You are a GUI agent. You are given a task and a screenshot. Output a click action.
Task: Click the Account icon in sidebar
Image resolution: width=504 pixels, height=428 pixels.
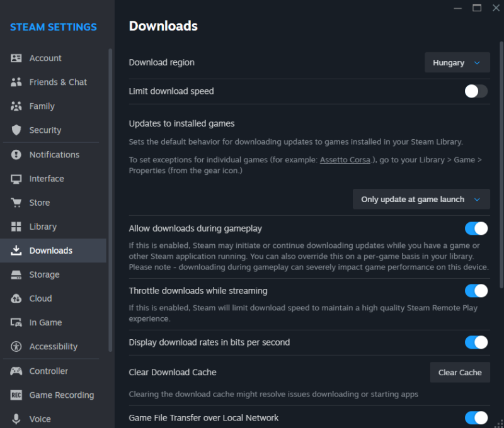(16, 58)
